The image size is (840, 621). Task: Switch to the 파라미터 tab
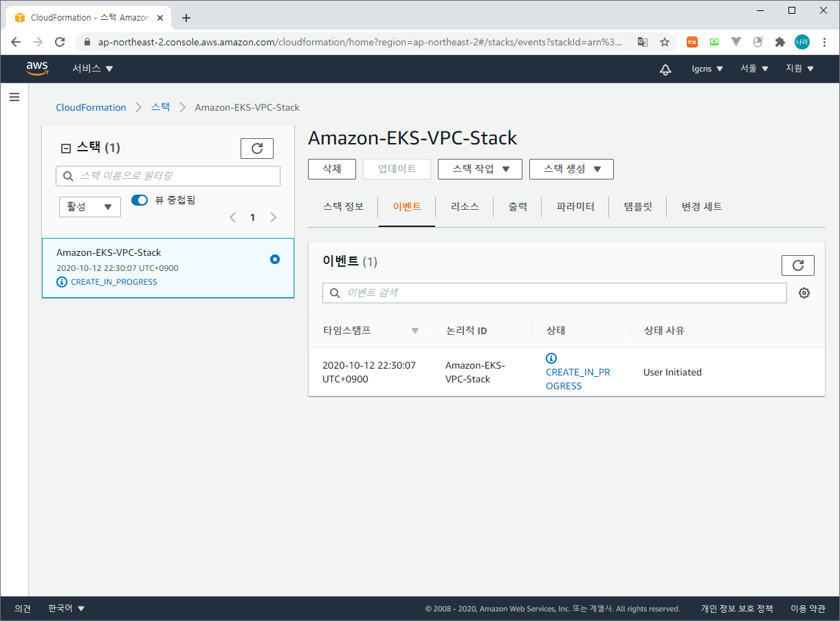click(575, 206)
